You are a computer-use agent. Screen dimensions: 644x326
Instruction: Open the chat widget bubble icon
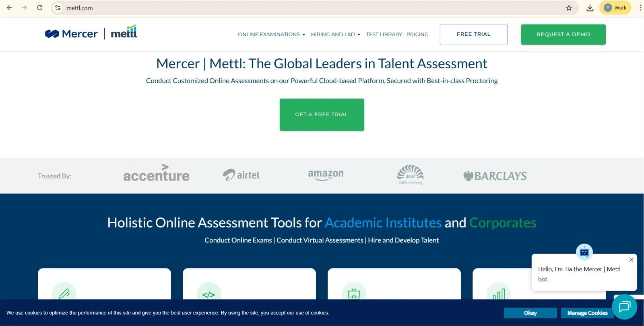coord(624,307)
